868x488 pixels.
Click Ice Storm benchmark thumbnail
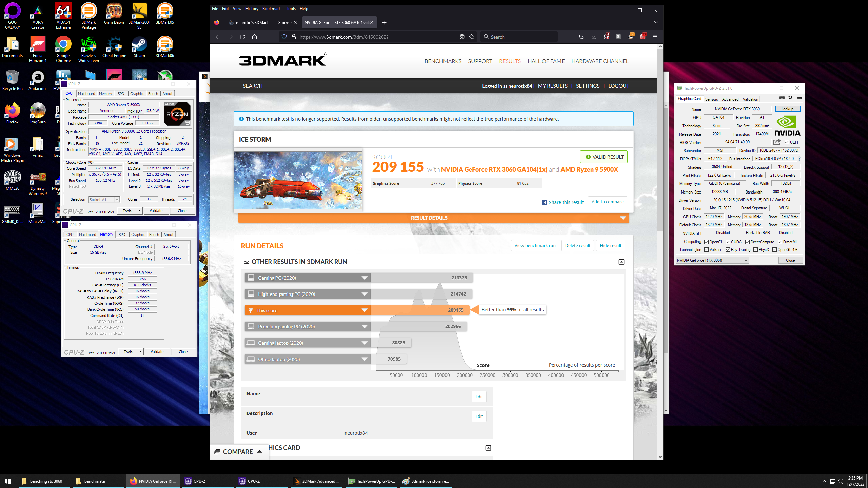pos(298,180)
